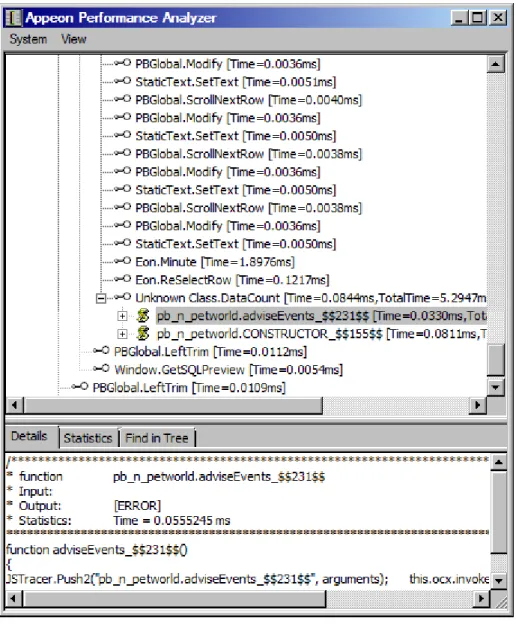Select PBGlobal.ScrollNextRow [Time=0.0040ms] row
The image size is (516, 636).
(x=248, y=100)
